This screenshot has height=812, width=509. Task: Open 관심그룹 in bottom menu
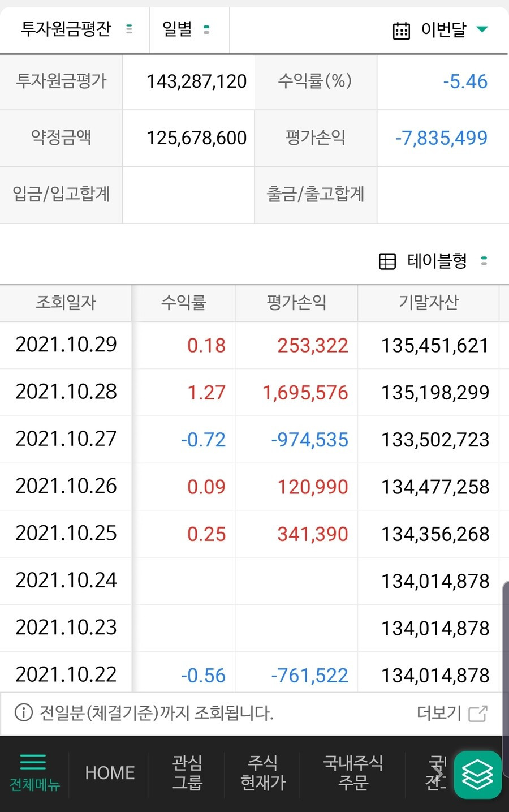pos(187,772)
